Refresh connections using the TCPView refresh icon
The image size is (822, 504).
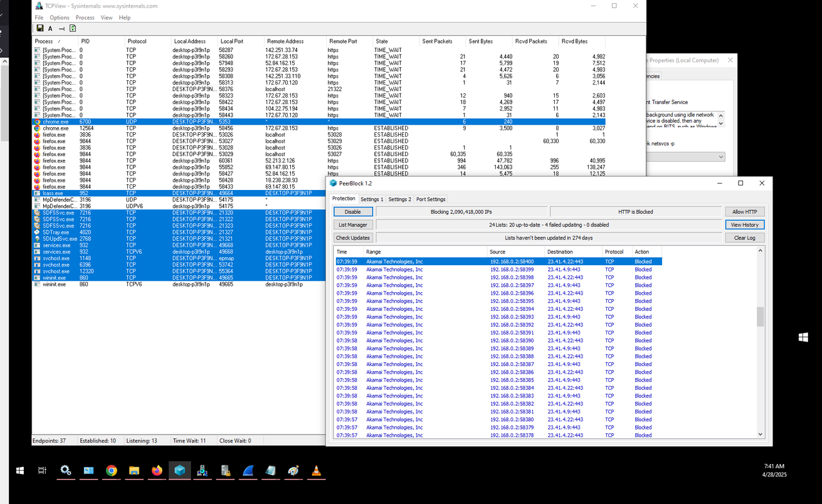point(73,28)
